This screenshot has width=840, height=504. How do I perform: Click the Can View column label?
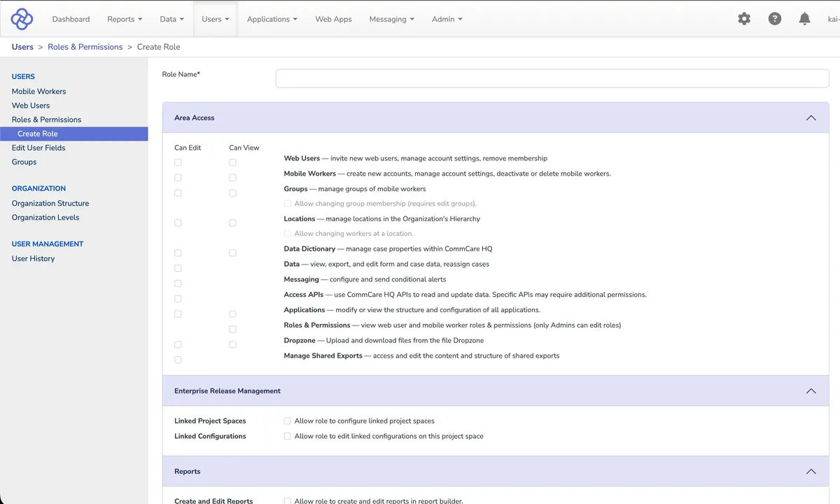coord(244,148)
